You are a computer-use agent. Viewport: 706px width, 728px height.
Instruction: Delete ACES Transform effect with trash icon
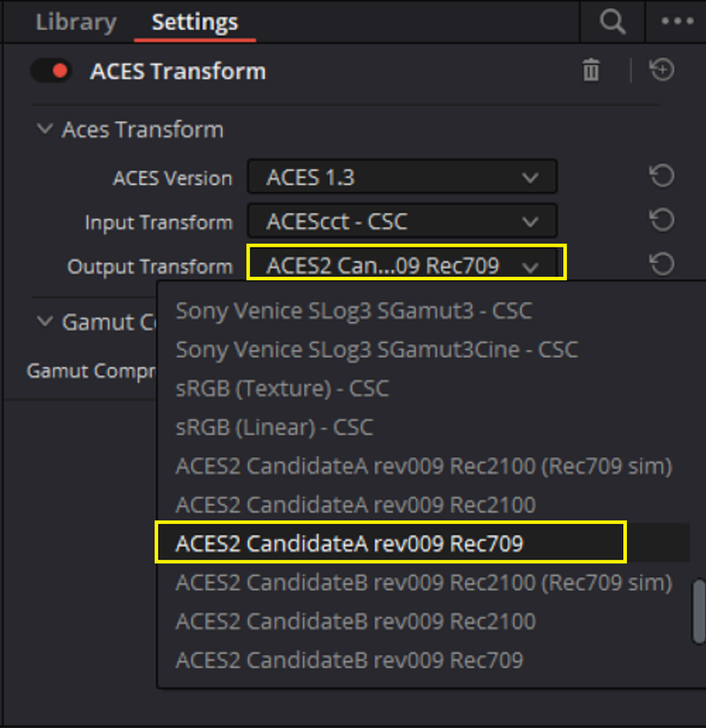tap(590, 70)
